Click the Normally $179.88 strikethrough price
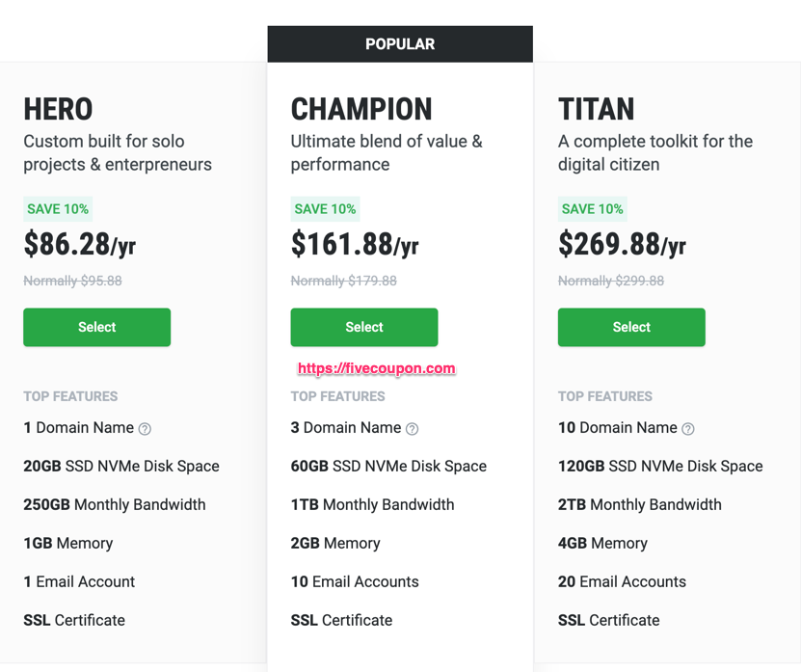 click(x=344, y=282)
